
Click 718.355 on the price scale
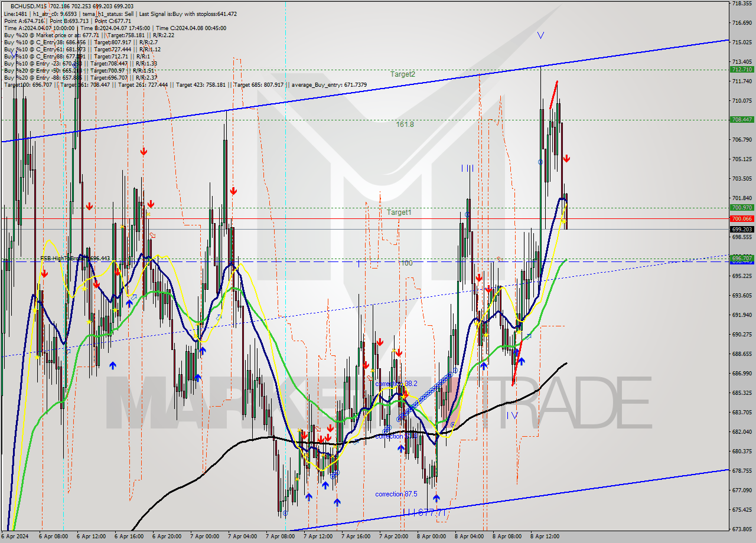click(x=742, y=4)
